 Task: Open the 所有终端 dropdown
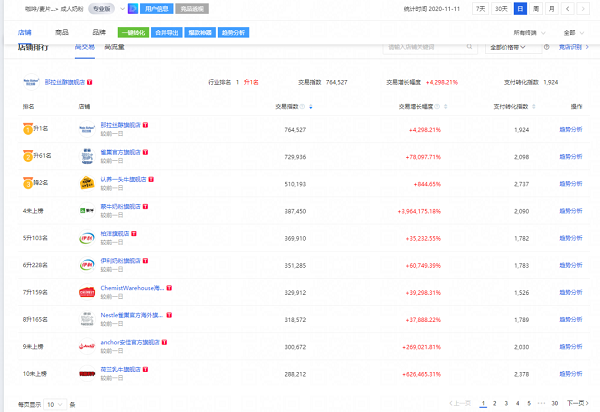click(x=529, y=33)
